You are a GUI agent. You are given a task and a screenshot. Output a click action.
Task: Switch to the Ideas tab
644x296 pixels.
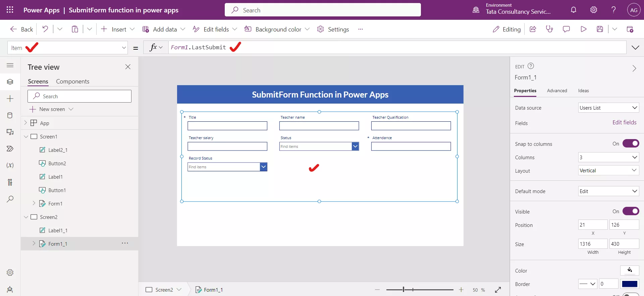(583, 91)
